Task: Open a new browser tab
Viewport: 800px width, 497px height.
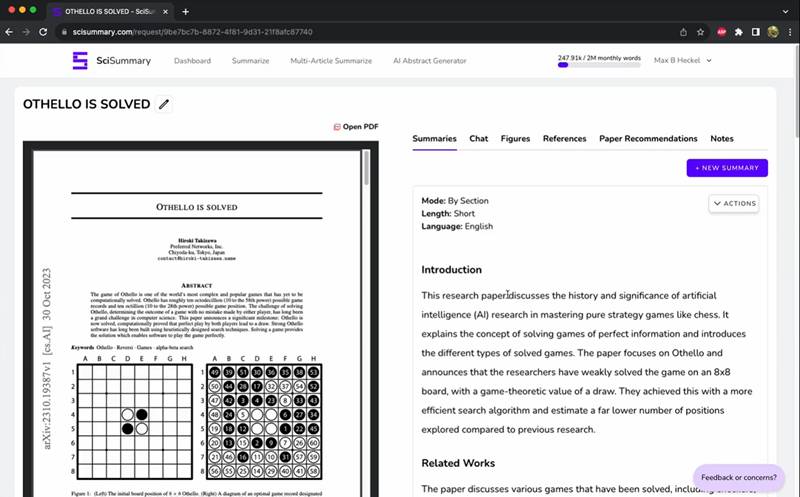Action: coord(186,11)
